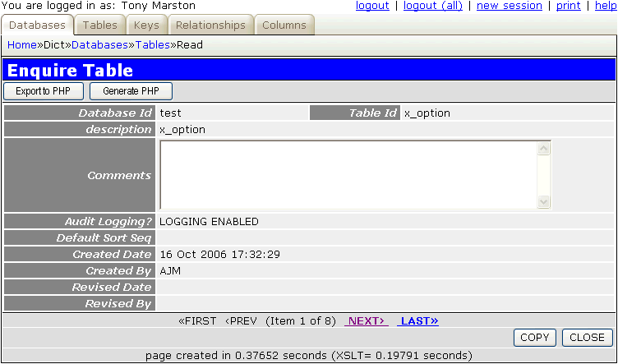618x364 pixels.
Task: Click Databases in the breadcrumb trail
Action: coord(99,45)
